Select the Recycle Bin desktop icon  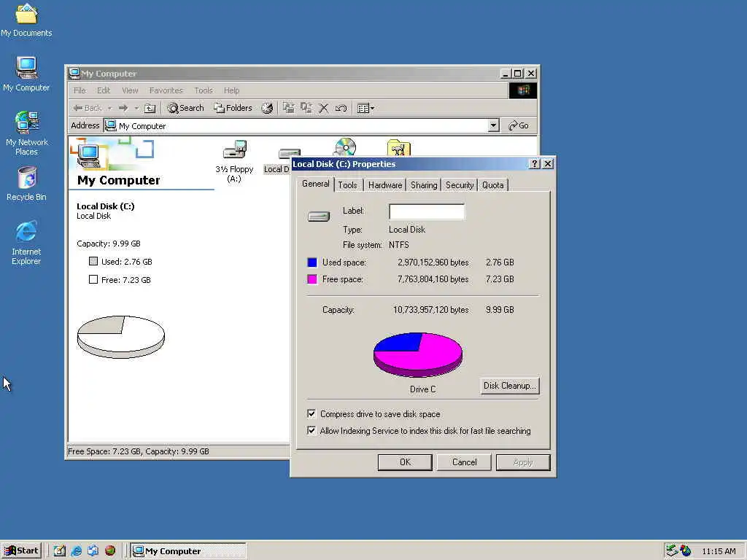click(26, 184)
